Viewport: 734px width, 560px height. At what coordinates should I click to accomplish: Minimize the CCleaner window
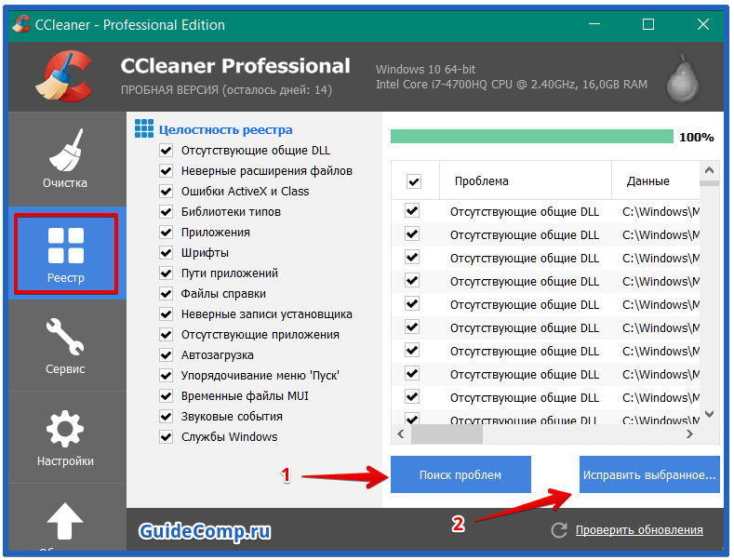pyautogui.click(x=594, y=24)
